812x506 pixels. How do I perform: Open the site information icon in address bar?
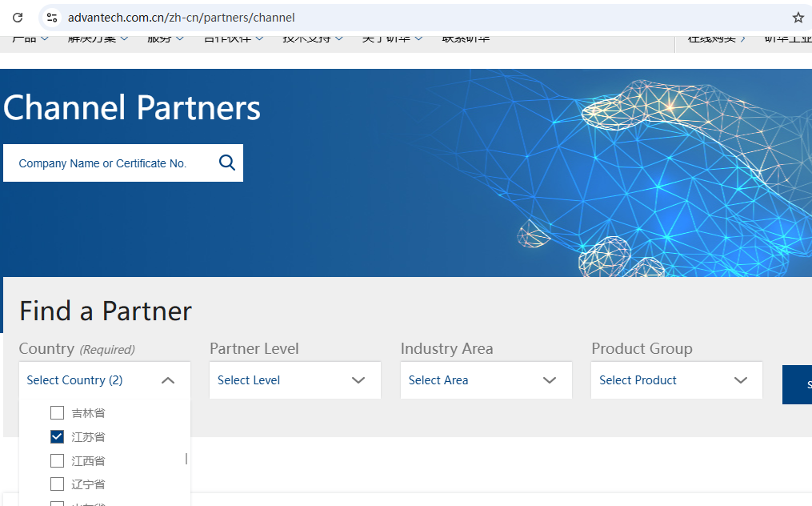52,17
